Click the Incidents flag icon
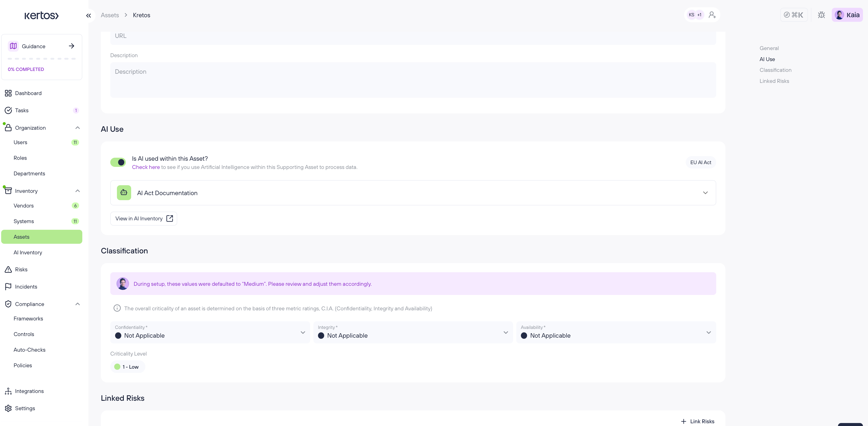Image resolution: width=868 pixels, height=426 pixels. 8,287
